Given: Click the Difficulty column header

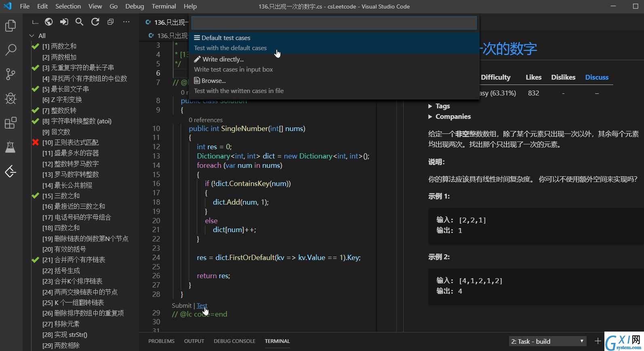Looking at the screenshot, I should (x=496, y=77).
